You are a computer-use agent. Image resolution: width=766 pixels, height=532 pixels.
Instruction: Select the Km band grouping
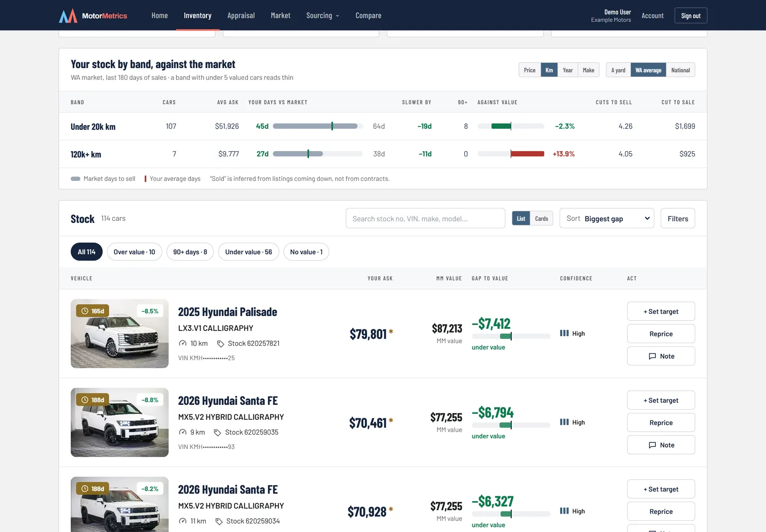[549, 70]
